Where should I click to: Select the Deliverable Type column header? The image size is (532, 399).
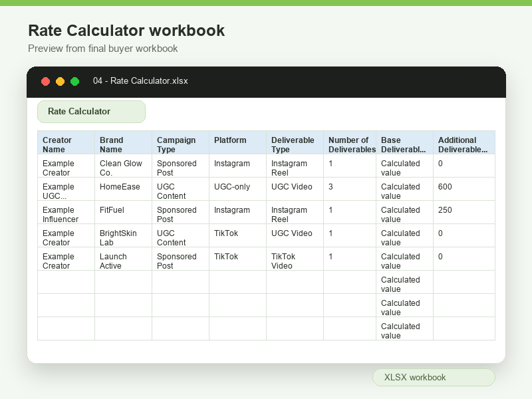click(295, 142)
